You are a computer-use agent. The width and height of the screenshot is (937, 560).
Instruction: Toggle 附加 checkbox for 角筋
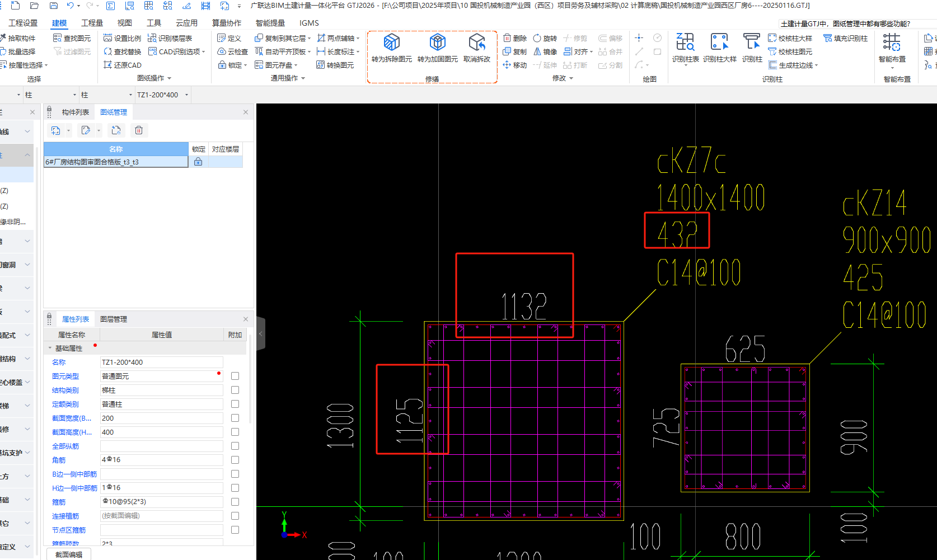coord(235,460)
